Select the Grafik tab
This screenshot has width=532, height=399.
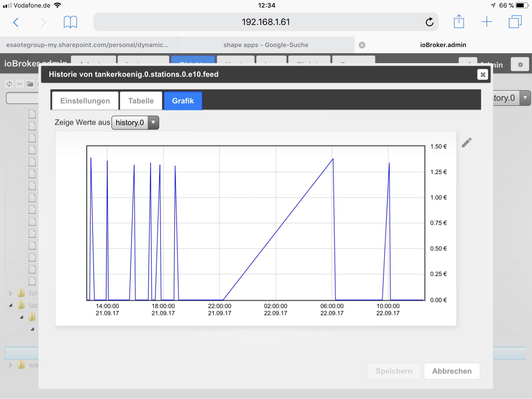[x=183, y=101]
